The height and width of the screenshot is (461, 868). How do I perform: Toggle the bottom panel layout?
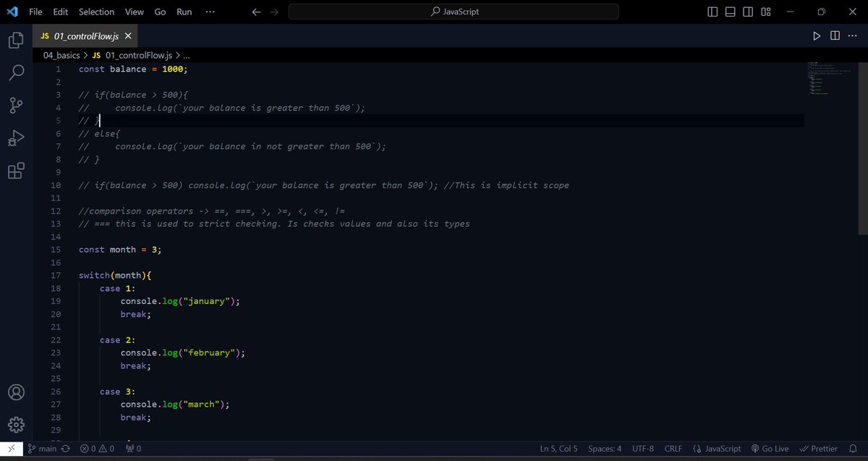click(x=730, y=12)
